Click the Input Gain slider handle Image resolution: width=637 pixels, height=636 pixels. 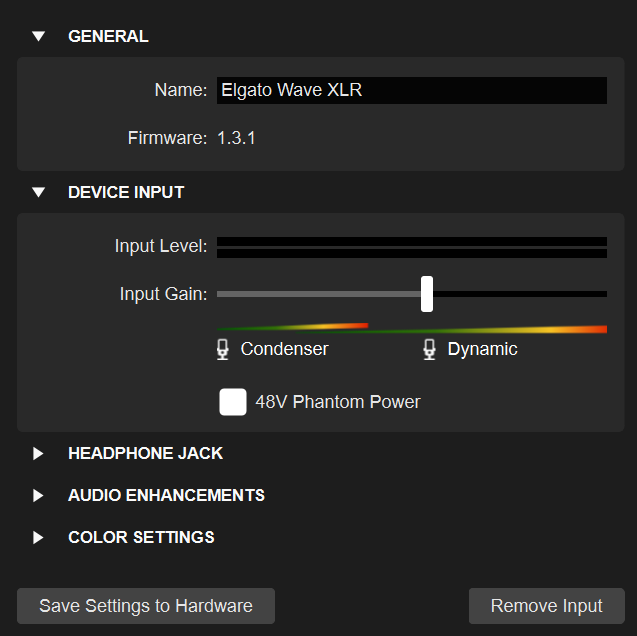(427, 294)
